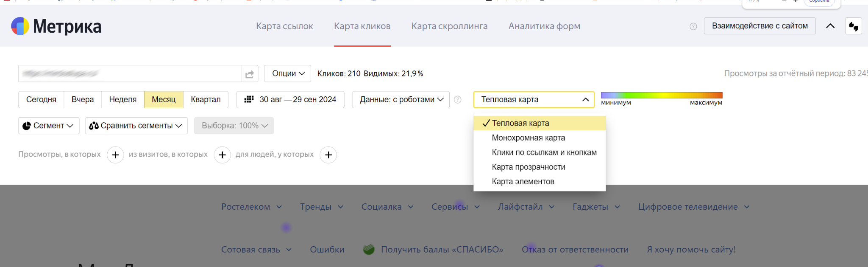Switch period to Неделя
The width and height of the screenshot is (868, 267).
pos(122,100)
